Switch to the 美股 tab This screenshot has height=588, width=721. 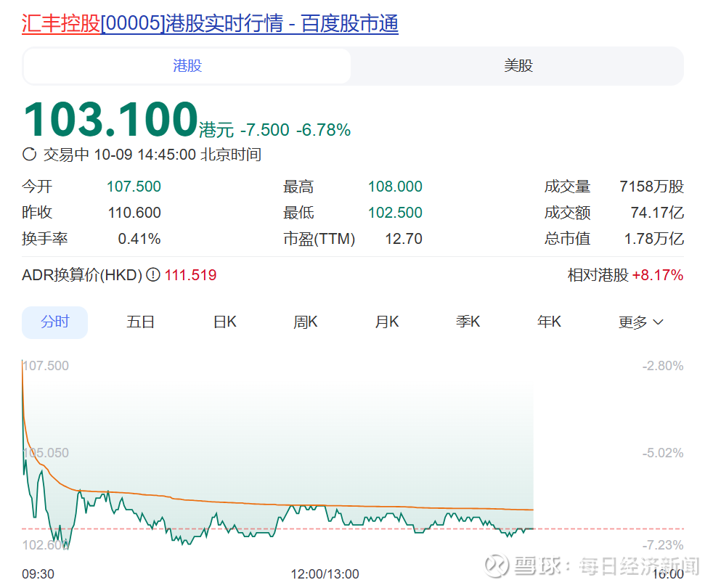click(518, 66)
